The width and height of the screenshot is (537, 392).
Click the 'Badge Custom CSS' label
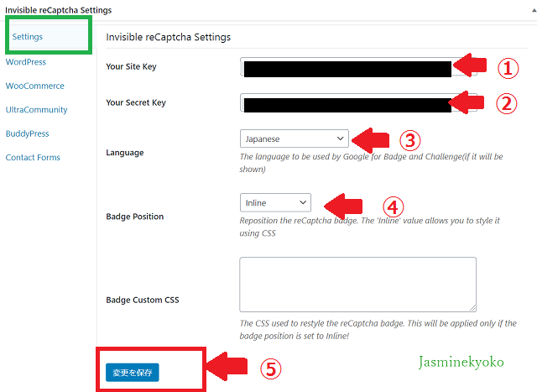pos(143,300)
